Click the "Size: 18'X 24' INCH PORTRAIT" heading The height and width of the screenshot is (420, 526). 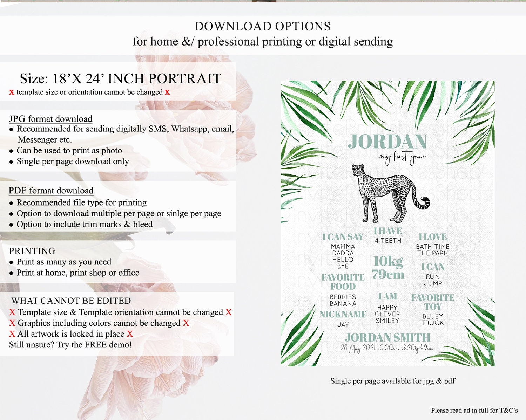(x=120, y=78)
